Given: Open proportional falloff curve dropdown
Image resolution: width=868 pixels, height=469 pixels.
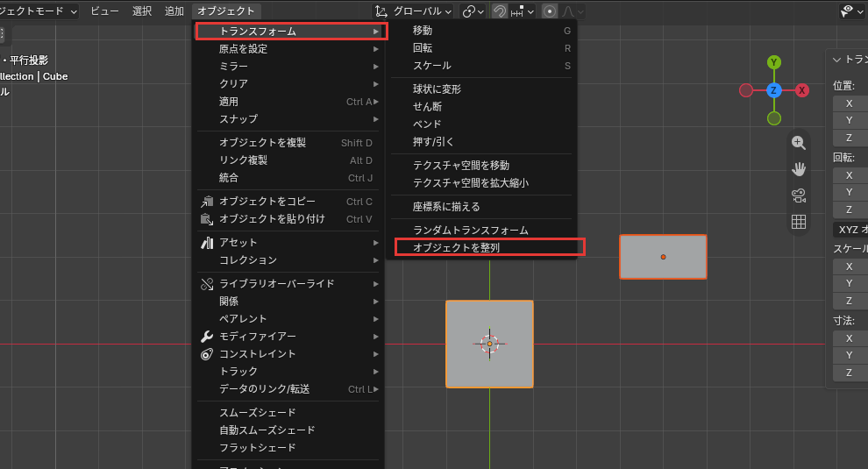Looking at the screenshot, I should point(573,11).
